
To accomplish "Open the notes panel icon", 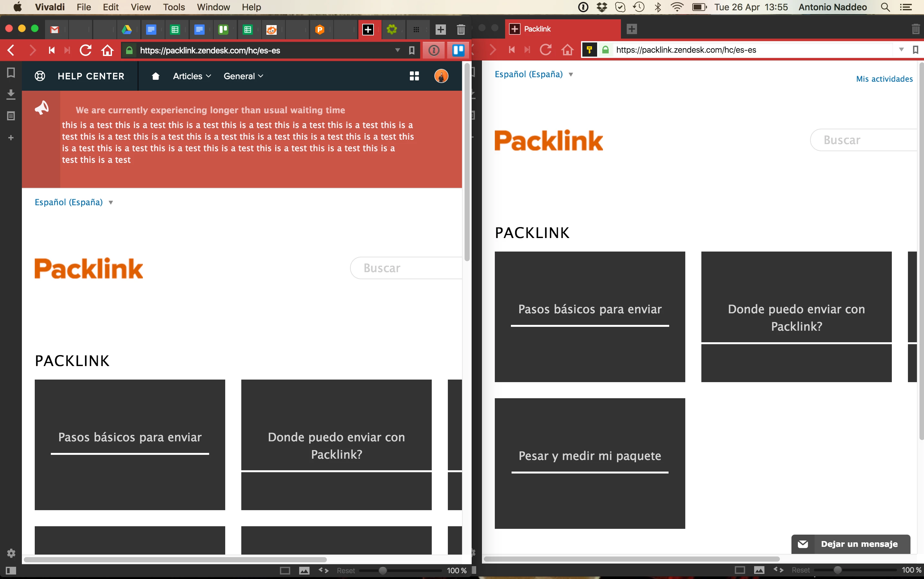I will pyautogui.click(x=11, y=116).
